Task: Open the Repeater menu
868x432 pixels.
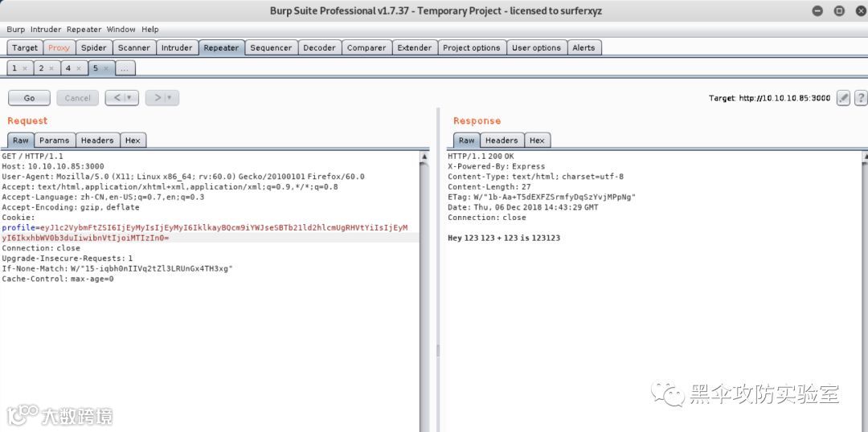Action: [x=84, y=30]
